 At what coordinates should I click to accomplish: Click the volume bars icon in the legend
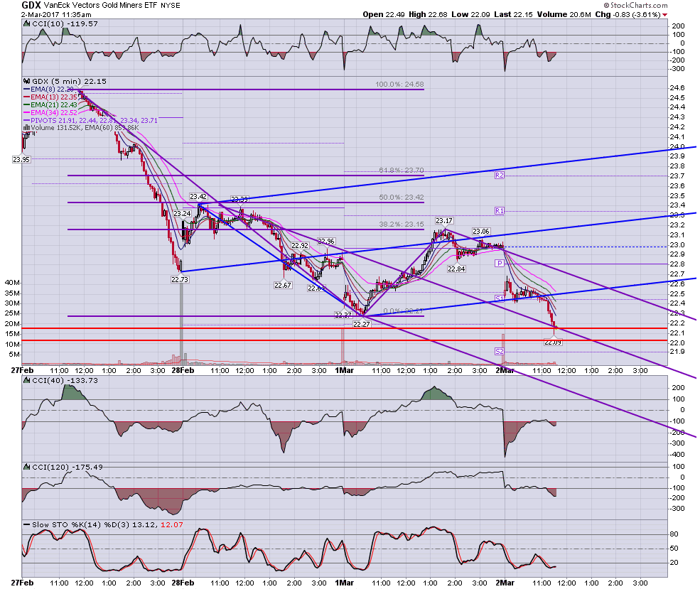point(27,128)
